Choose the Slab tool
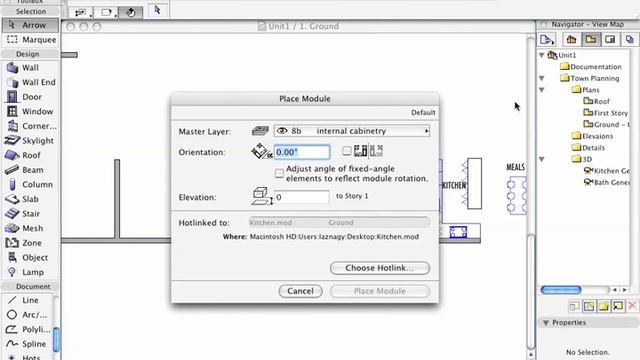 30,199
